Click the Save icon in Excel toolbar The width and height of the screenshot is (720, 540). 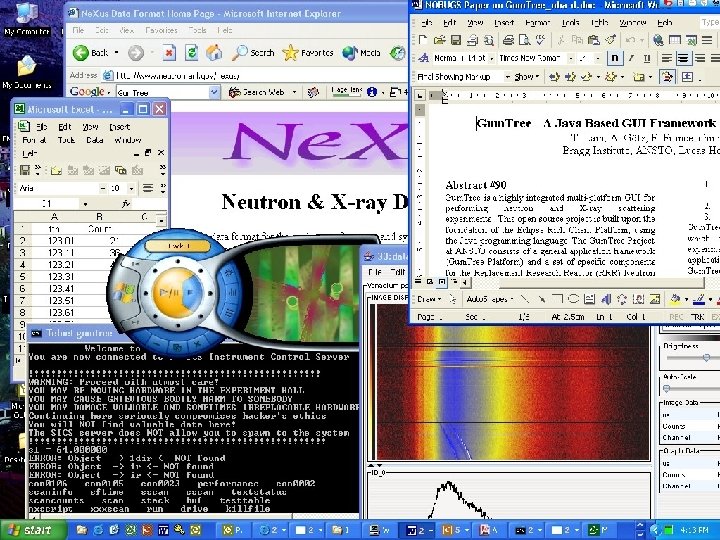click(x=24, y=170)
